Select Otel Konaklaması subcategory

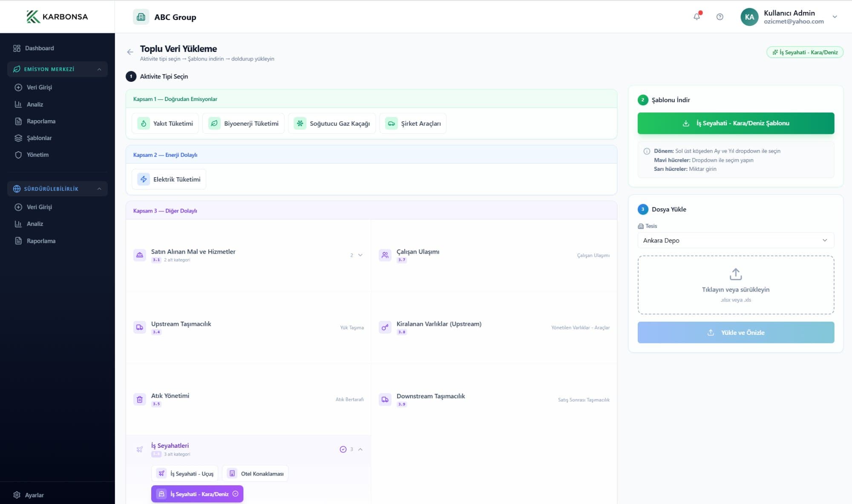(255, 473)
